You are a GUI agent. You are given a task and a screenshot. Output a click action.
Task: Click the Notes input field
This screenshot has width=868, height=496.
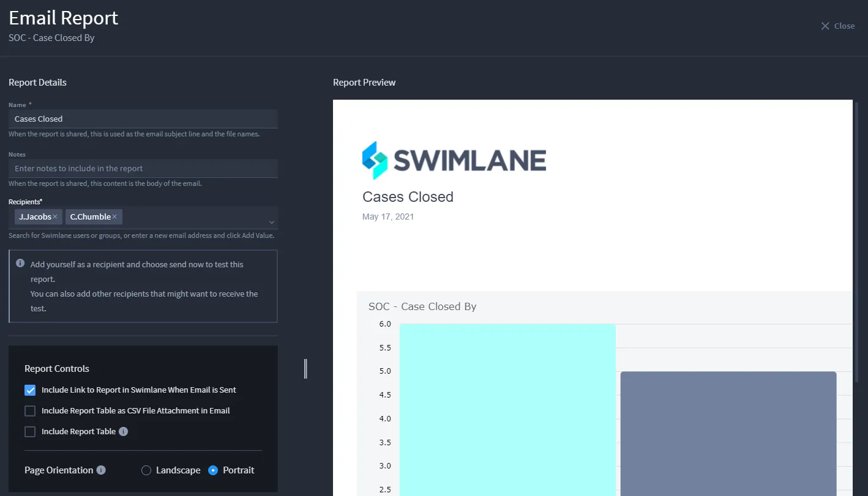click(x=143, y=168)
